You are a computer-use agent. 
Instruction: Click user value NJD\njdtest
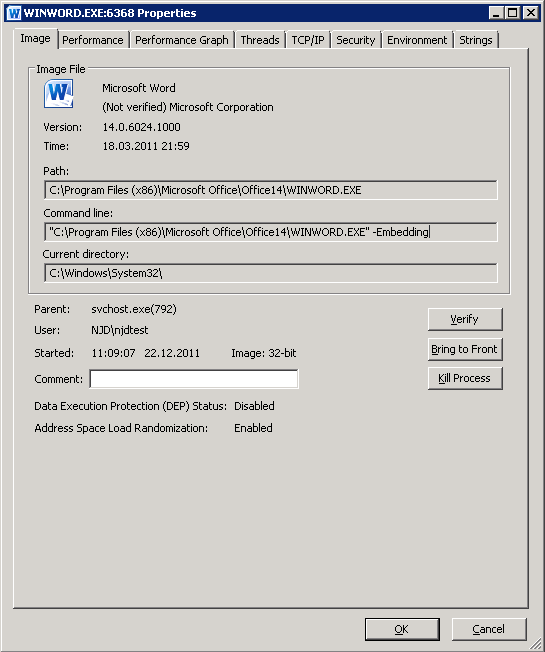tap(120, 330)
